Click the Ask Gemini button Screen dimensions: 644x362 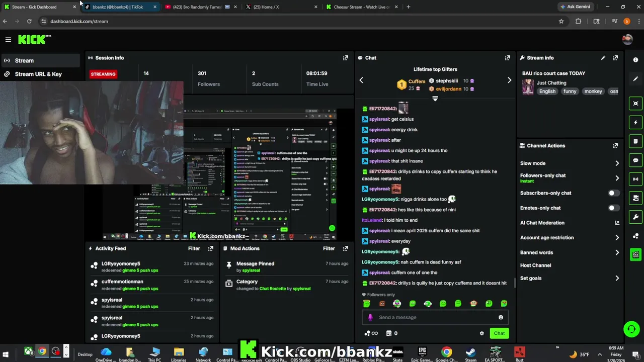click(x=575, y=7)
